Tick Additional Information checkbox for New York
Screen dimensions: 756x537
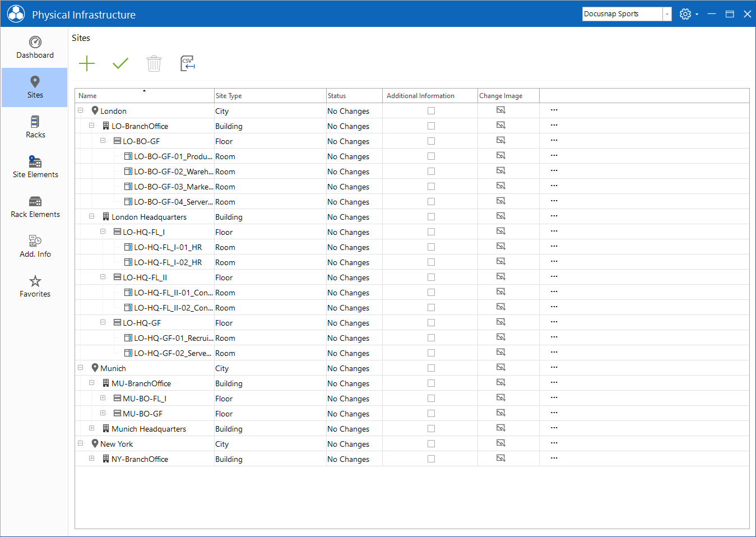coord(431,444)
